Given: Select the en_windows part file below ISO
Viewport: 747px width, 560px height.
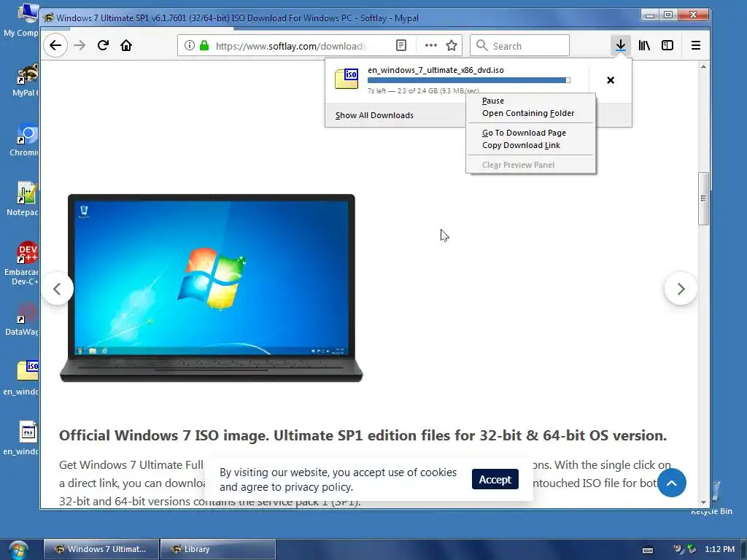Looking at the screenshot, I should click(21, 438).
